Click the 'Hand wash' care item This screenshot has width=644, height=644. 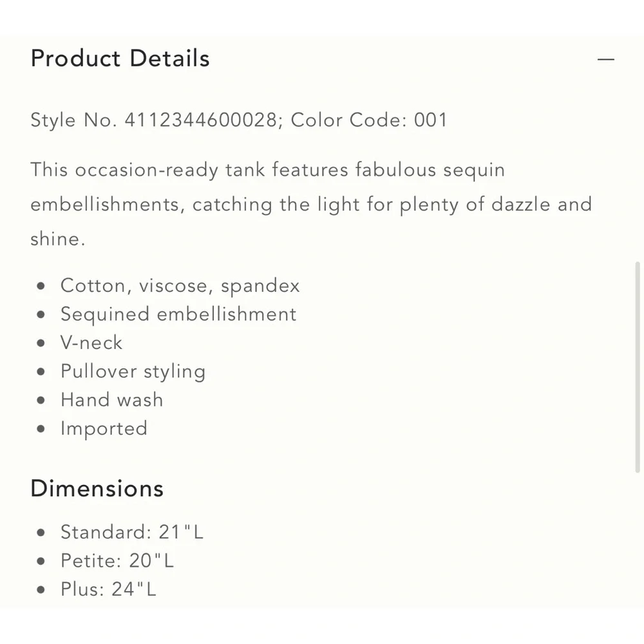click(111, 400)
